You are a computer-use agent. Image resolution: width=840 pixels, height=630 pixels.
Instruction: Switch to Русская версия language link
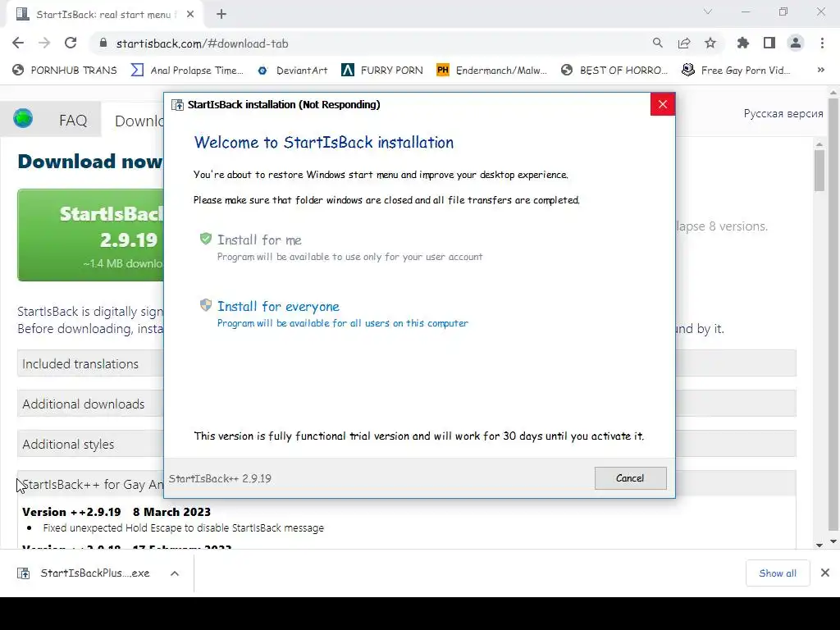[x=783, y=113]
